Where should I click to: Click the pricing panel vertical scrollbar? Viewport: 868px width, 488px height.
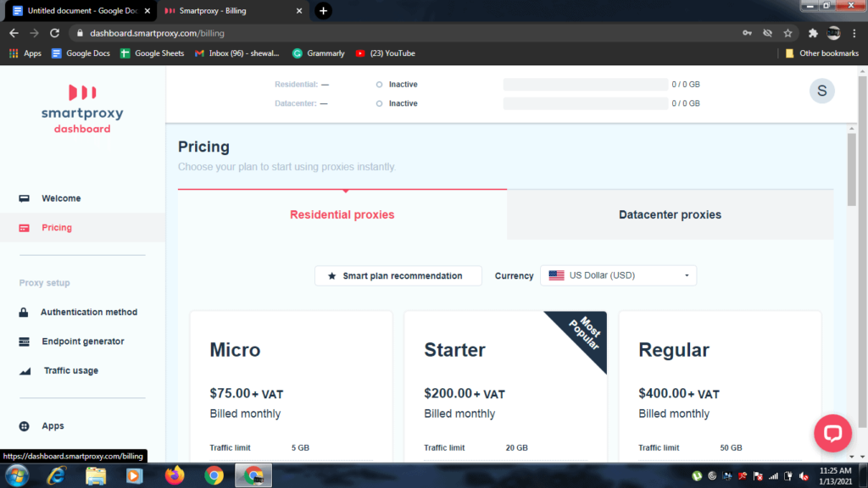pyautogui.click(x=851, y=170)
